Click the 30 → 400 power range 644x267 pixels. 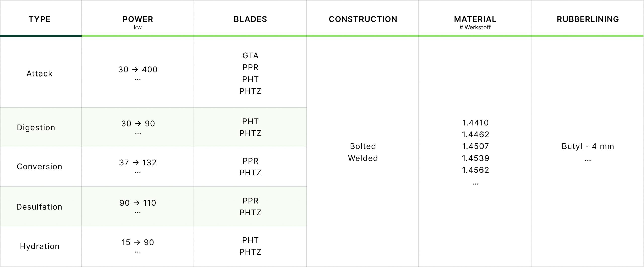tap(138, 69)
